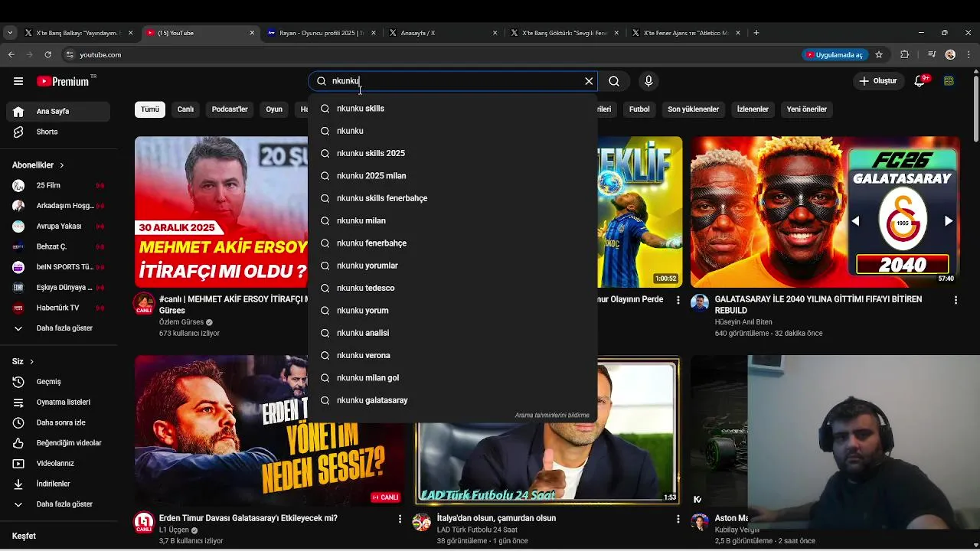Click the Erden Timur Davası video title
The width and height of the screenshot is (980, 551).
point(248,518)
